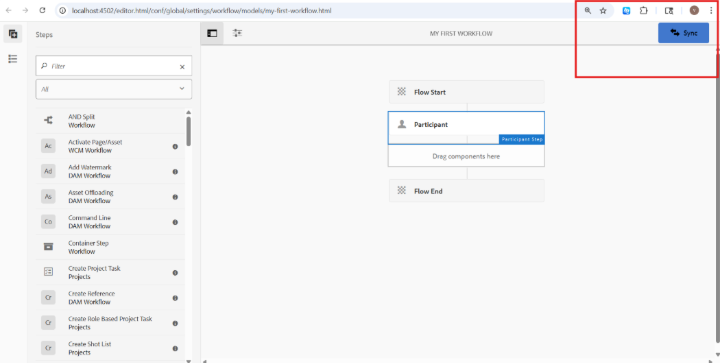Click the Sync button
Image resolution: width=720 pixels, height=363 pixels.
coord(683,33)
